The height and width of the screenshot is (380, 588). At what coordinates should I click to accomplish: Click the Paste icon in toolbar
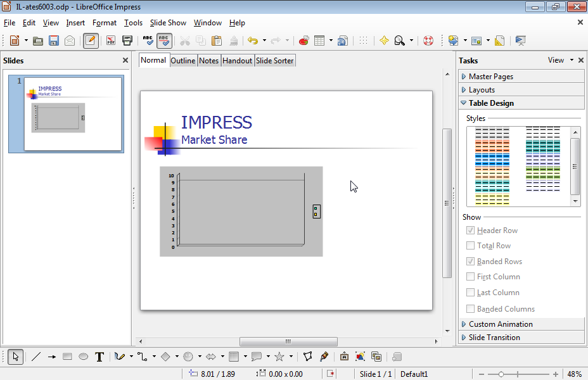pyautogui.click(x=217, y=41)
